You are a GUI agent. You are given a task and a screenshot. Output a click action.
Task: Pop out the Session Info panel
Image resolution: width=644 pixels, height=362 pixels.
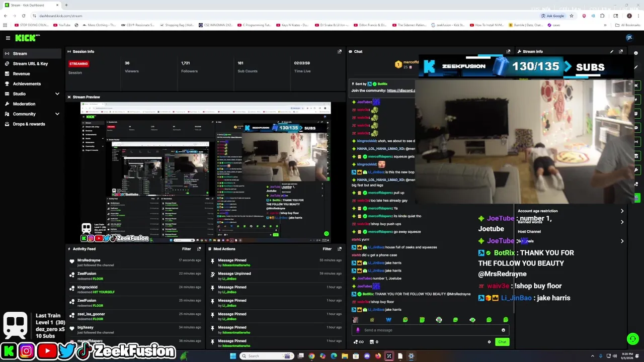pos(339,51)
